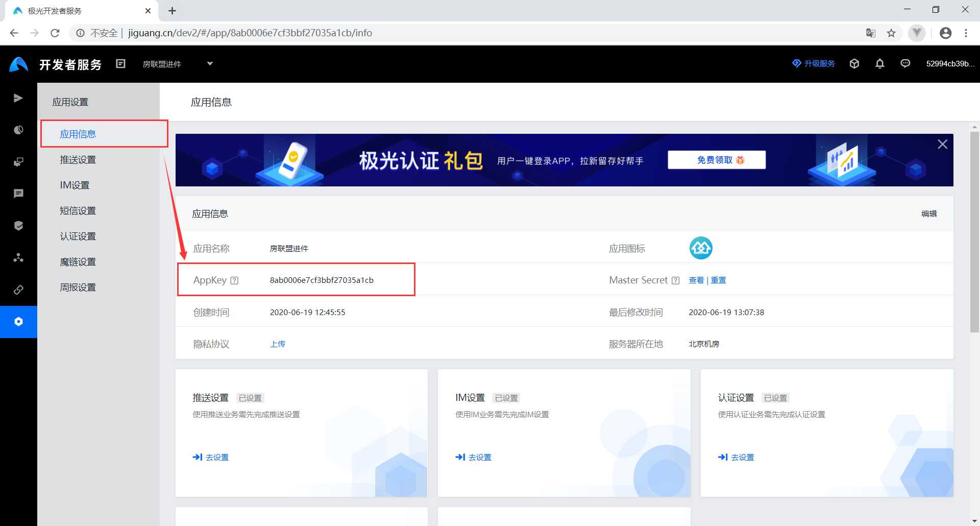The width and height of the screenshot is (980, 526).
Task: Click the Master Secret help question icon
Action: 675,280
